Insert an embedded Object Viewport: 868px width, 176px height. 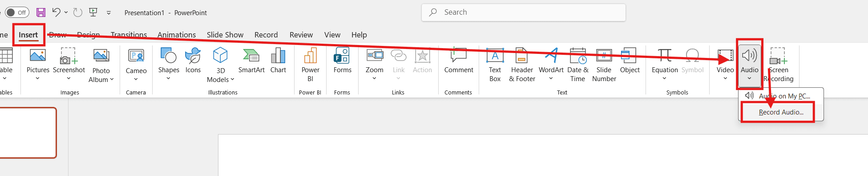pyautogui.click(x=630, y=61)
